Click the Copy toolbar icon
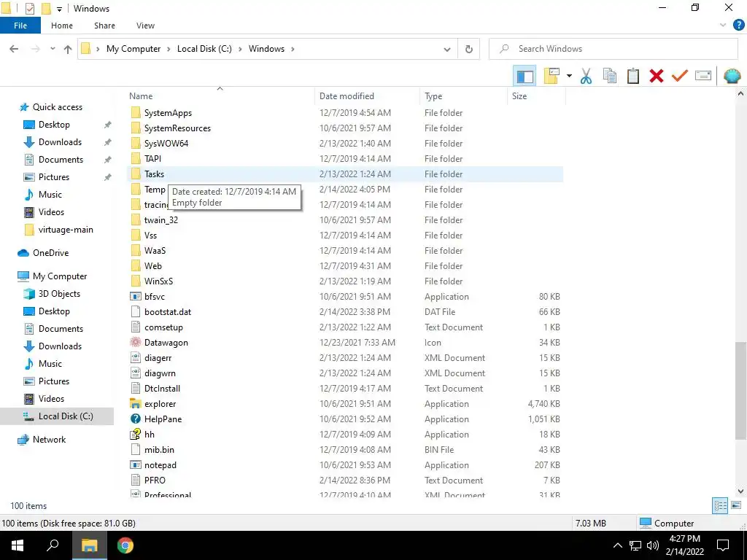Screen dimensions: 747x560 coord(609,76)
